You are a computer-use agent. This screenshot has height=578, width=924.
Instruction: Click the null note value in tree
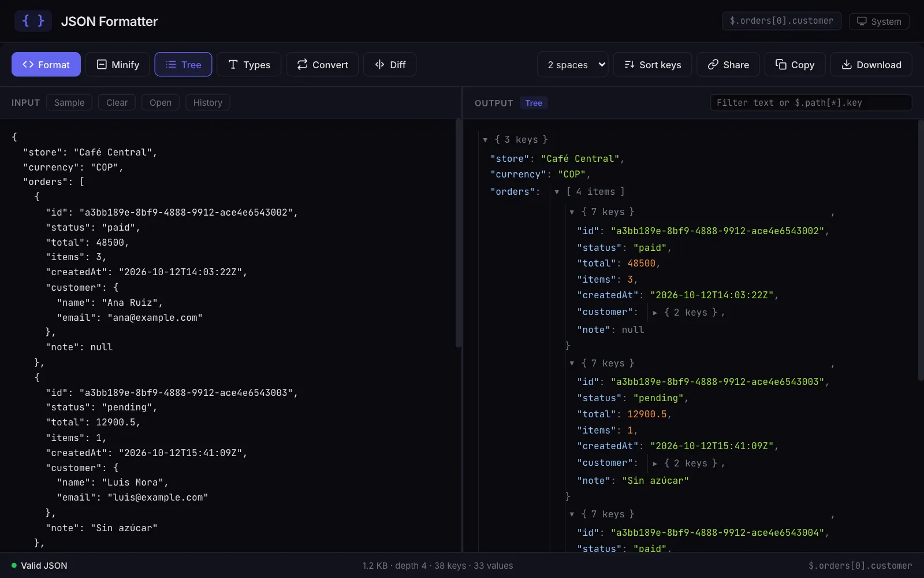pos(633,329)
